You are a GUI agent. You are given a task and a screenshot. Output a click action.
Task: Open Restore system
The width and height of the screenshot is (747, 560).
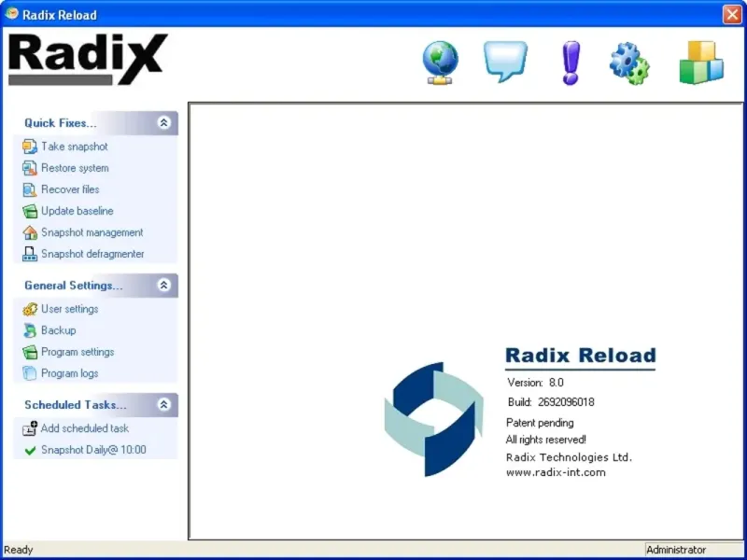click(75, 168)
